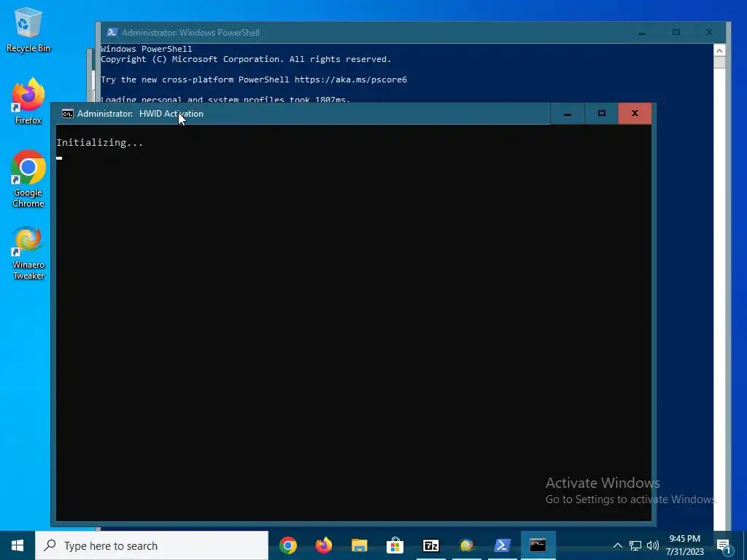Click the HWID Activation window system icon

68,114
